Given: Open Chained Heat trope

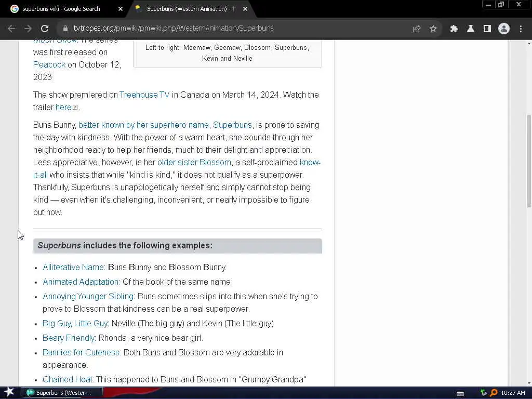Looking at the screenshot, I should coord(68,380).
